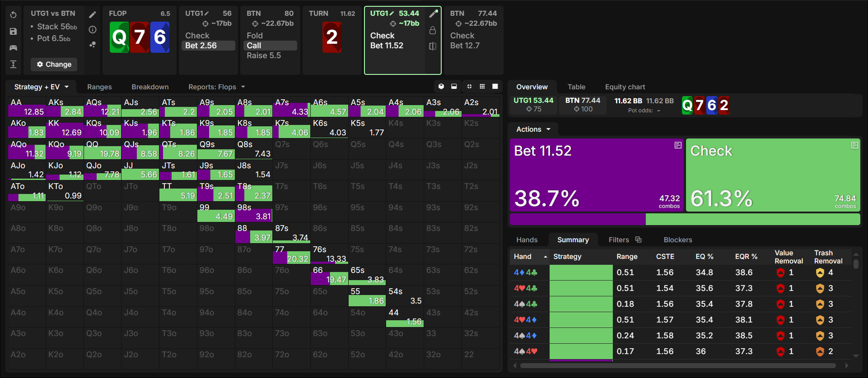Open the Table tab in right panel

click(x=576, y=87)
